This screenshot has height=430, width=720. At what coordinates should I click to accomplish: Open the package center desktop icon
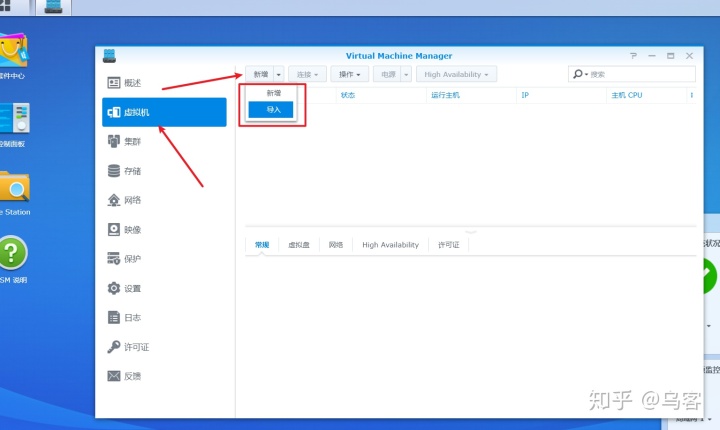pyautogui.click(x=14, y=51)
